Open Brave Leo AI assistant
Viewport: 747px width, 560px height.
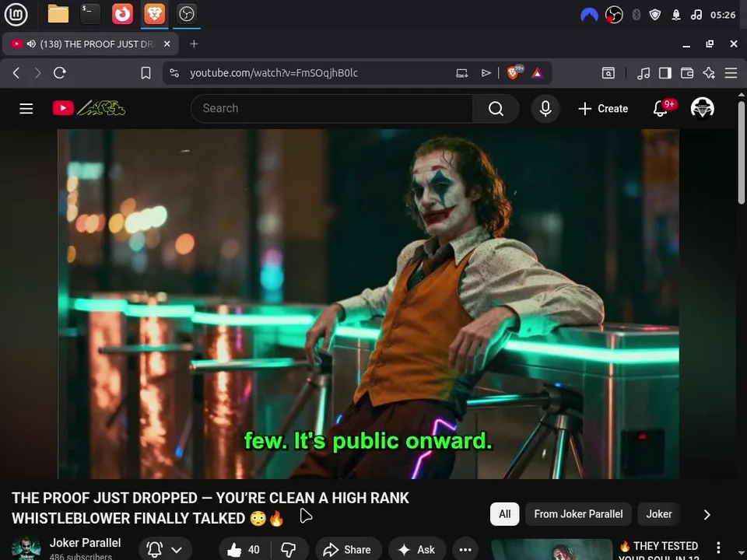[709, 73]
